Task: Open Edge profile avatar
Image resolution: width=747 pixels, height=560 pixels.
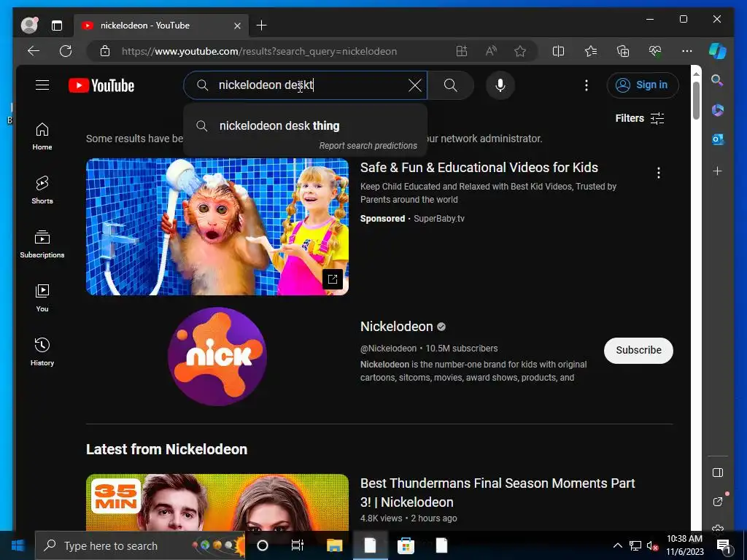Action: click(29, 26)
